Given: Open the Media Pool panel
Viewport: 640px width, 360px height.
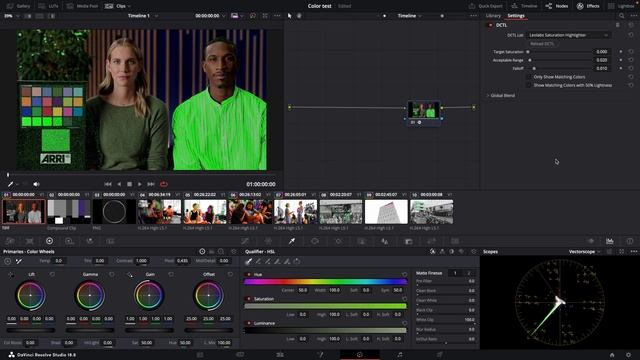Looking at the screenshot, I should click(83, 6).
